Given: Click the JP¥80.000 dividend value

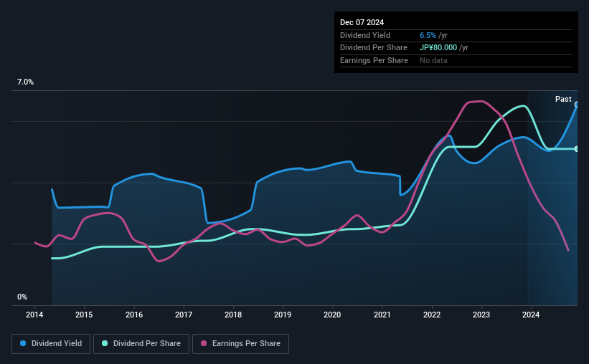Looking at the screenshot, I should click(x=438, y=48).
